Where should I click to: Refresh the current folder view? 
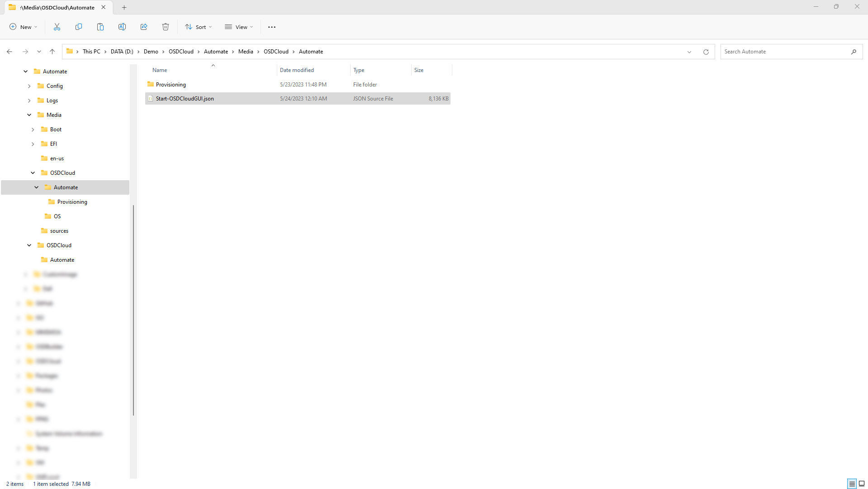[706, 52]
